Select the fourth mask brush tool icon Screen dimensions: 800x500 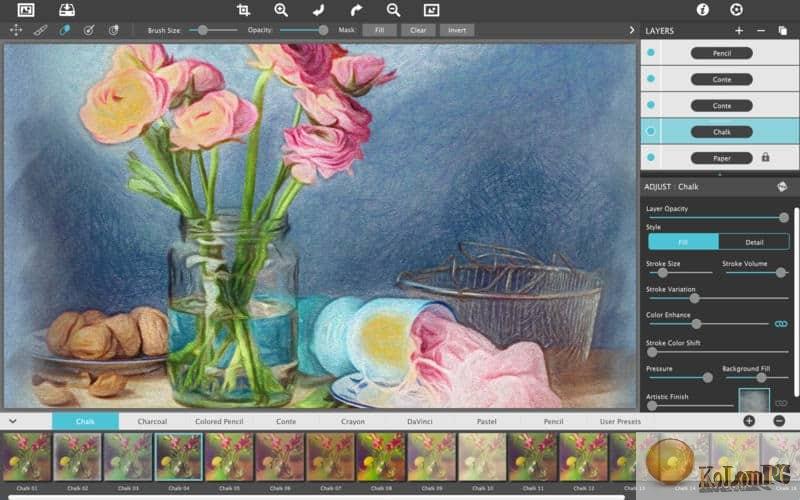[x=89, y=30]
